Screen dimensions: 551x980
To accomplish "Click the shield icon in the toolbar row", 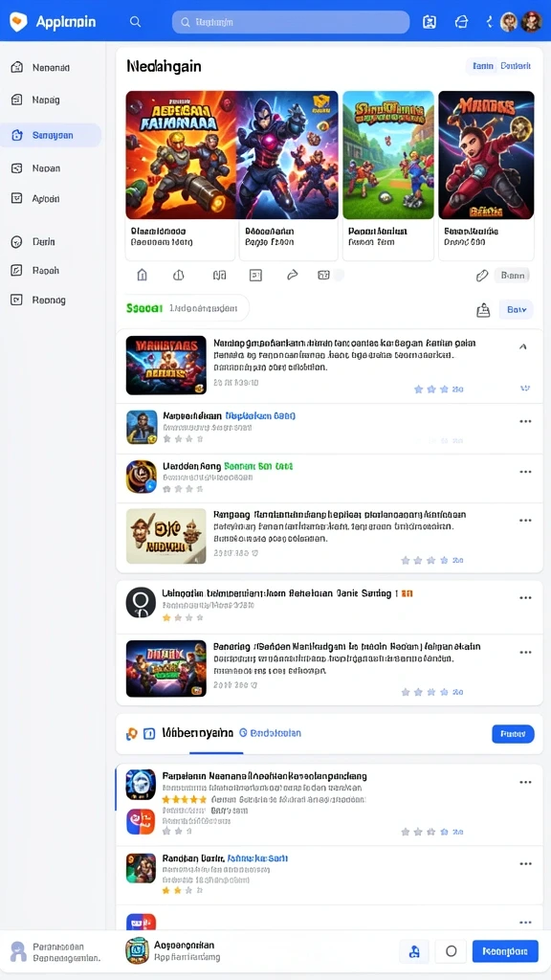I will click(179, 275).
